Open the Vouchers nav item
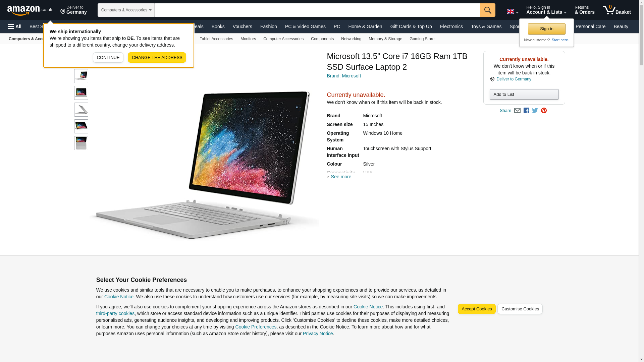This screenshot has width=644, height=362. click(x=242, y=26)
